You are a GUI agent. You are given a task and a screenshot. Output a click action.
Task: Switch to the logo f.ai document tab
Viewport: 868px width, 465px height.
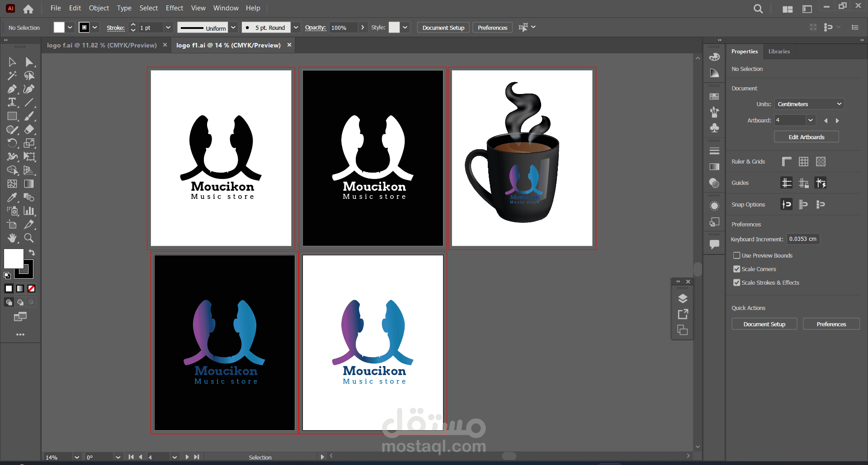pyautogui.click(x=102, y=45)
